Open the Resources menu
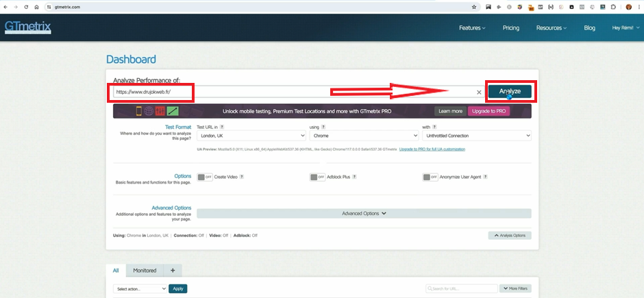 coord(552,28)
